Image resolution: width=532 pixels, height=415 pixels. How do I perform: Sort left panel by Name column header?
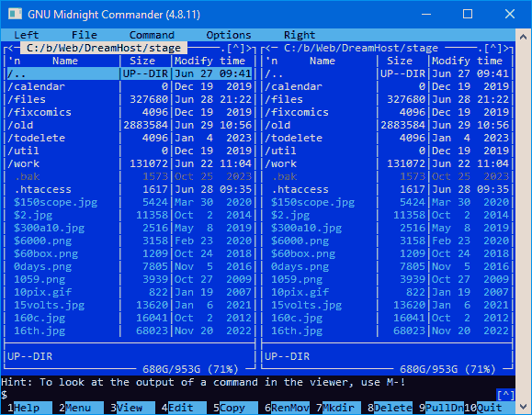tap(65, 61)
